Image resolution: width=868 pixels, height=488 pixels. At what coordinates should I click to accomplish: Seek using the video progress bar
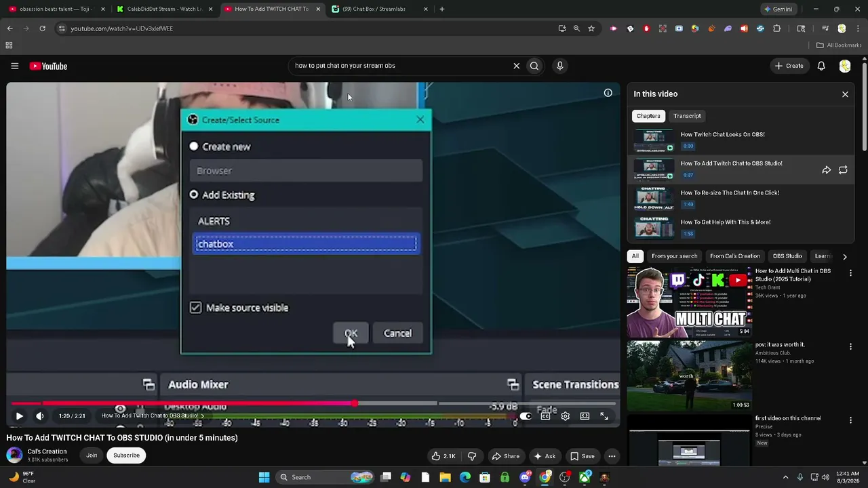pos(313,403)
